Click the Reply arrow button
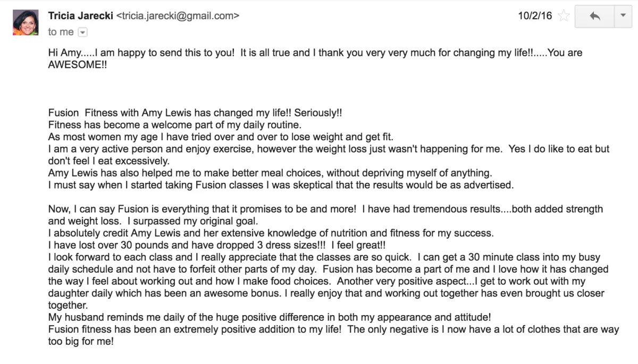 coord(594,16)
